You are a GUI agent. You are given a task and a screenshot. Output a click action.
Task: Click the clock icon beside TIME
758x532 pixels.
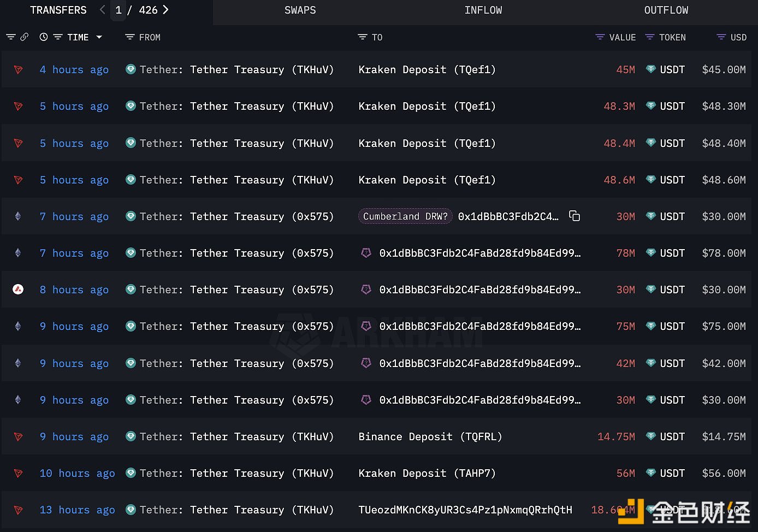(44, 37)
